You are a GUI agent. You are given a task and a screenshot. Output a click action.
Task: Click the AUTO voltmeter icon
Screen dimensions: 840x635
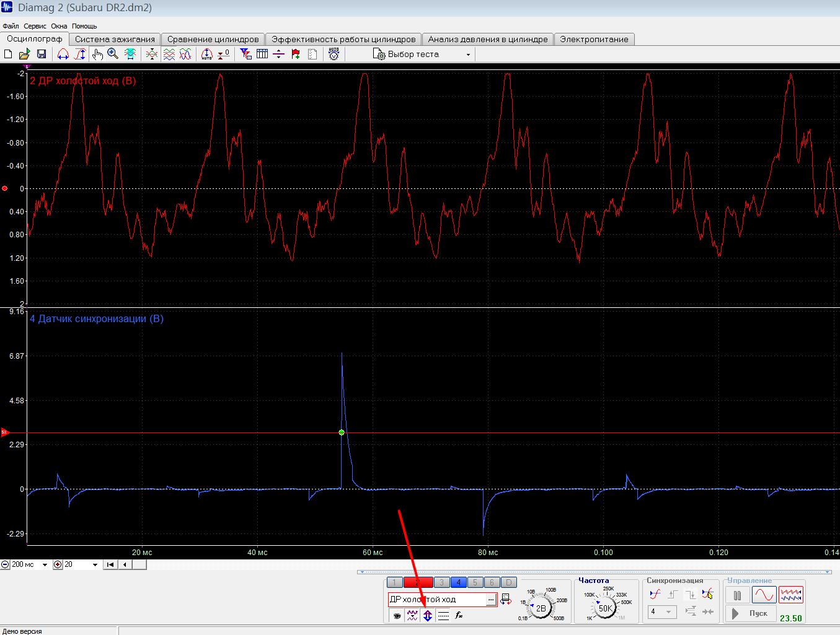334,55
